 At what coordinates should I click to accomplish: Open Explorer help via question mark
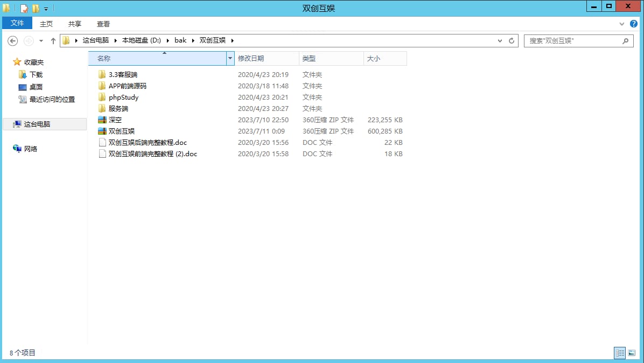(x=634, y=24)
